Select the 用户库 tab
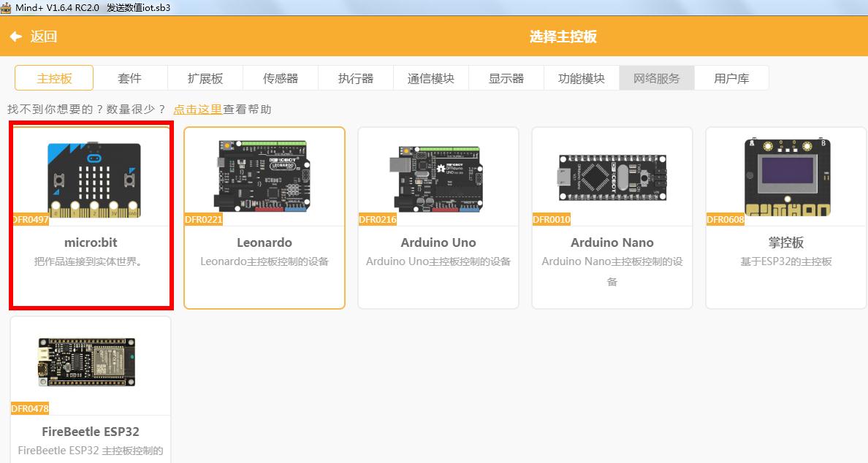The height and width of the screenshot is (463, 868). click(731, 78)
